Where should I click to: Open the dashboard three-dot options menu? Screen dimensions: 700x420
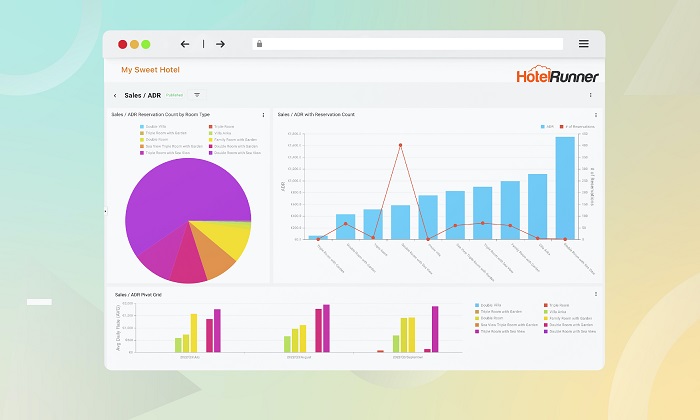pos(590,95)
